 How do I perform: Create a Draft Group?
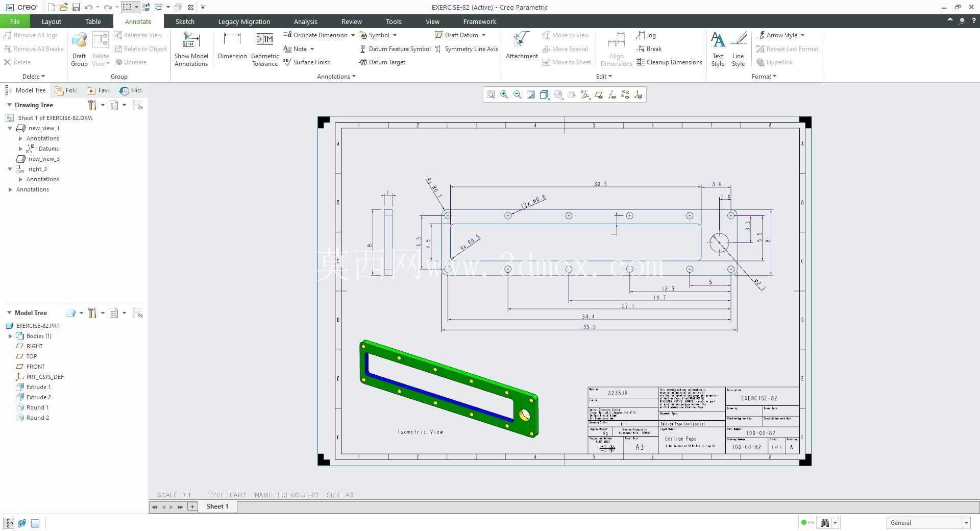click(79, 49)
